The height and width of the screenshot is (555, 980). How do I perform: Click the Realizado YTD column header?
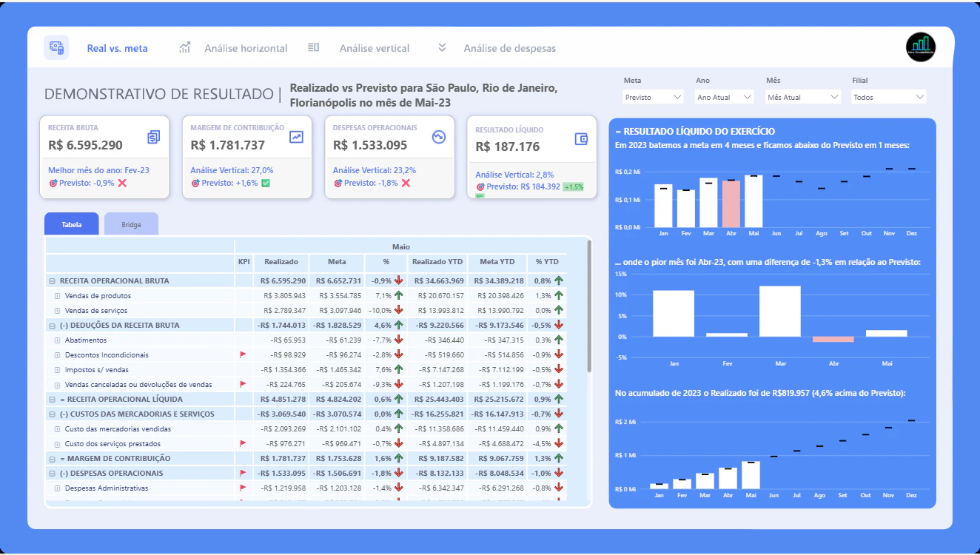pyautogui.click(x=437, y=261)
